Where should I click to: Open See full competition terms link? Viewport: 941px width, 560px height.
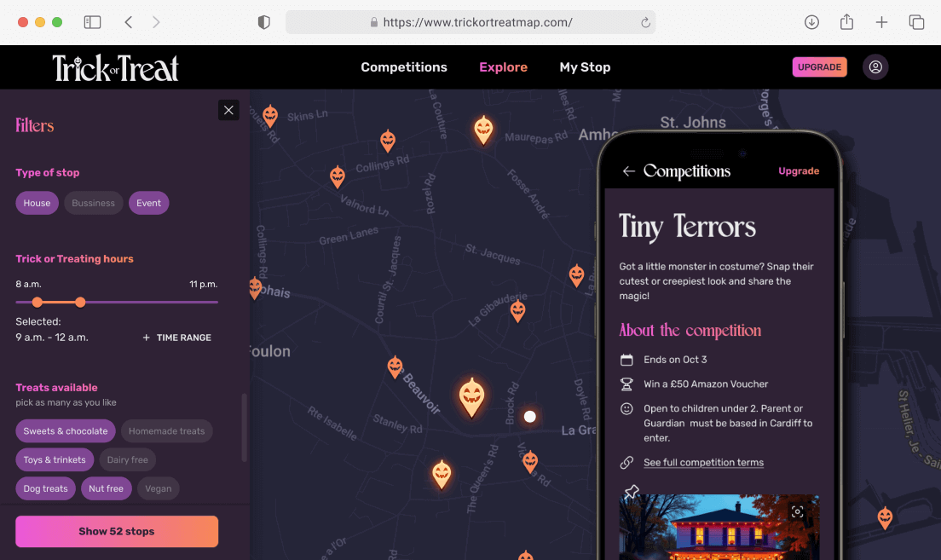click(x=703, y=463)
